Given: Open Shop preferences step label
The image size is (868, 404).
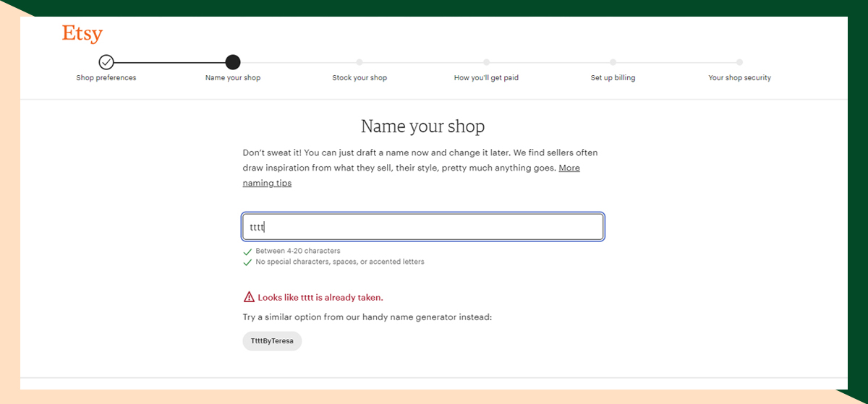Looking at the screenshot, I should tap(106, 78).
